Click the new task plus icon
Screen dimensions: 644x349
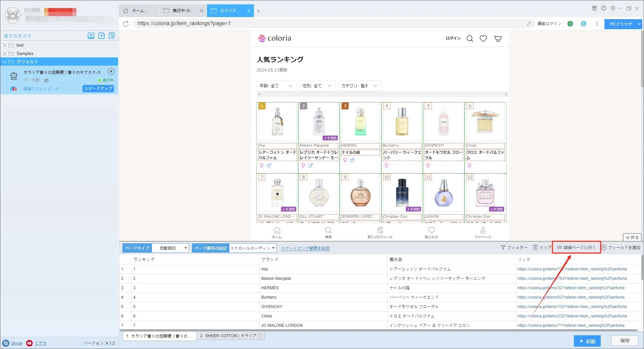[102, 36]
